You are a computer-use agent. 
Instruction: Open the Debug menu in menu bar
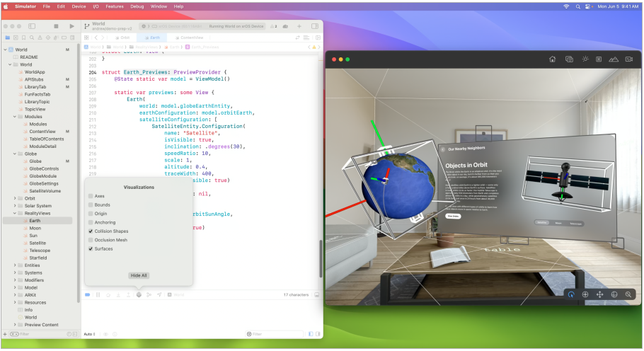tap(137, 6)
